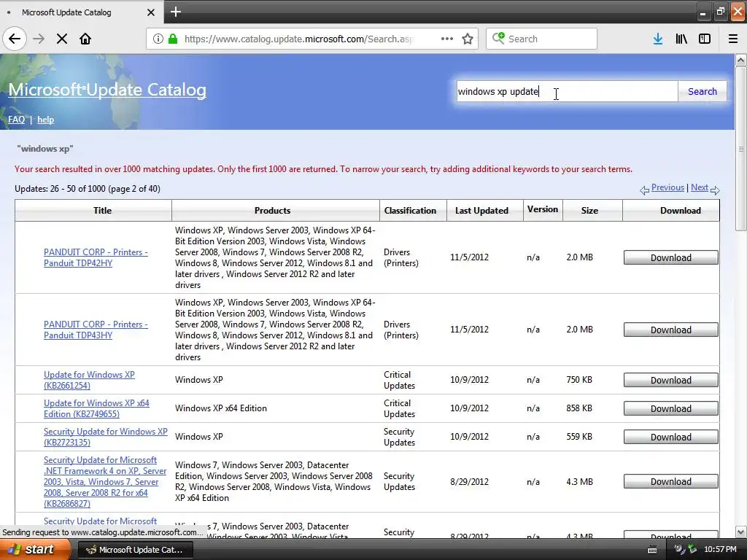Toggle the sidebar view

(705, 39)
